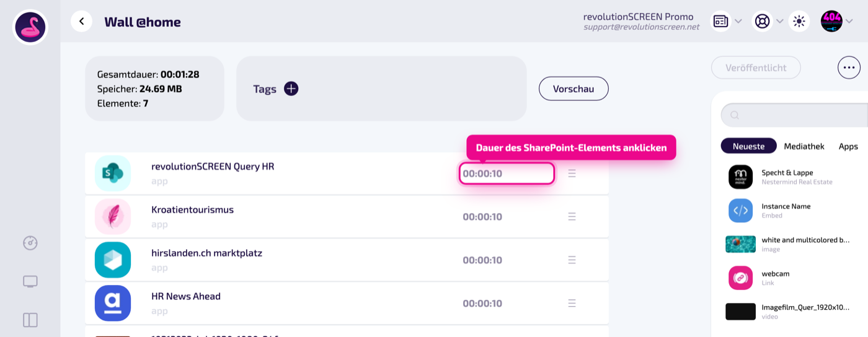Click the news feed icon in header

click(x=720, y=22)
